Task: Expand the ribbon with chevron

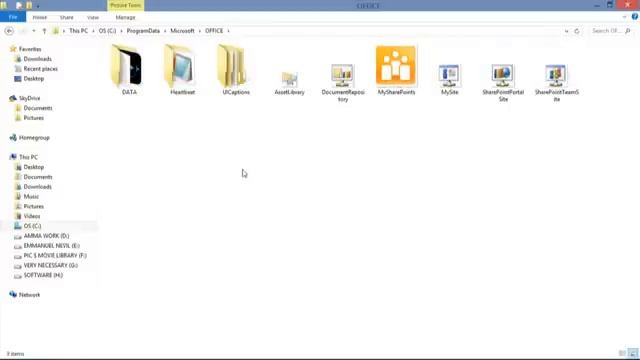Action: tap(624, 17)
